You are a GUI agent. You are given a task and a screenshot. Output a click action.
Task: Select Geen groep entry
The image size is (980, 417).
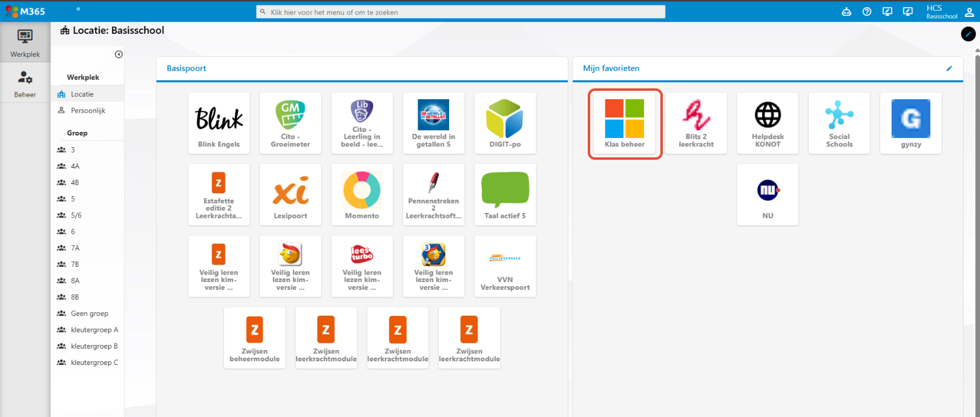click(87, 313)
